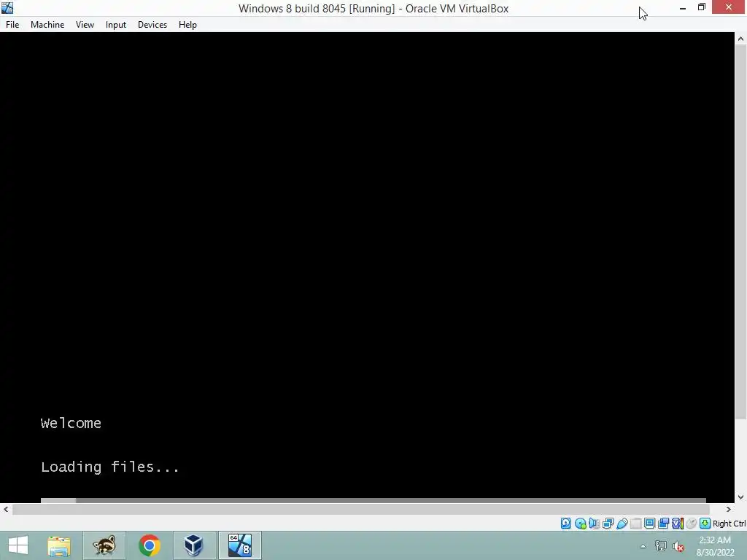Launch Google Chrome from the taskbar
This screenshot has width=747, height=560.
click(149, 545)
